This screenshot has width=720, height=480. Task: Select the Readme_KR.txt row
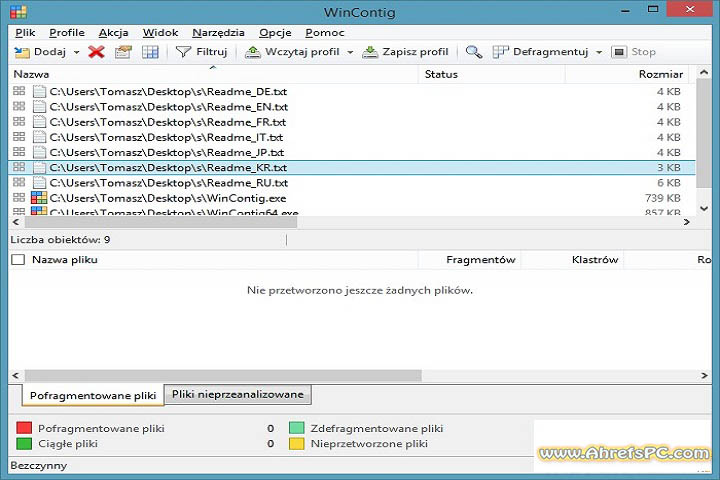click(352, 168)
